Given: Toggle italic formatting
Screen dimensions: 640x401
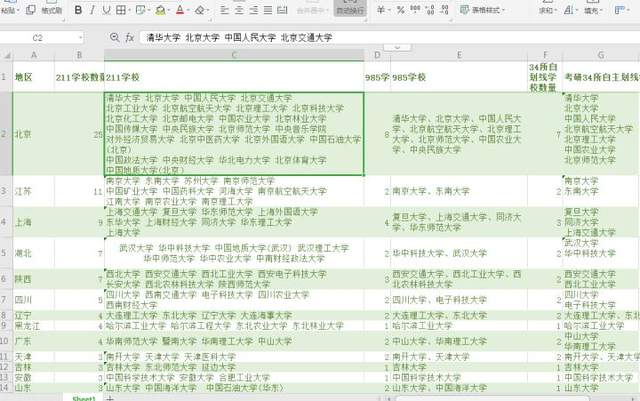Looking at the screenshot, I should pos(92,10).
